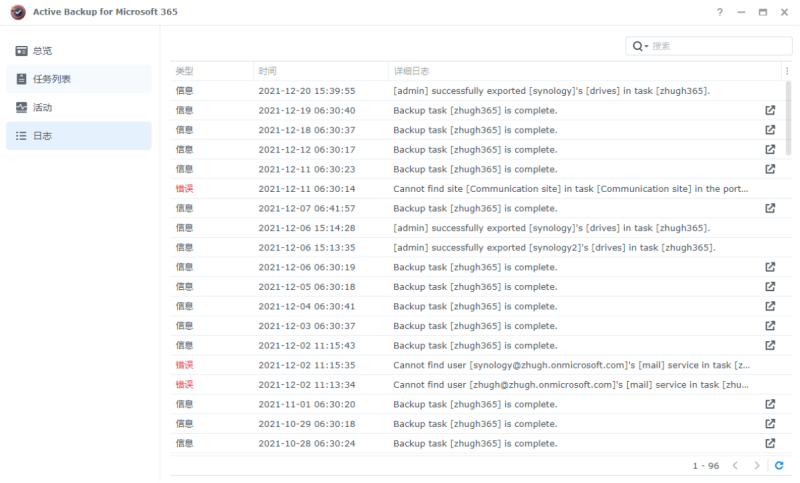The height and width of the screenshot is (483, 800).
Task: Click the Active Backup app logo
Action: 18,12
